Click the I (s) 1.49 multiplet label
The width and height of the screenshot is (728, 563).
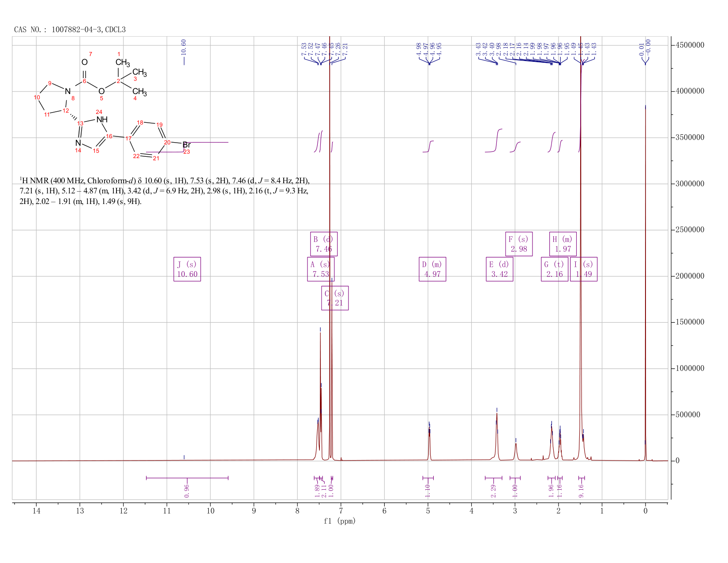[x=584, y=269]
